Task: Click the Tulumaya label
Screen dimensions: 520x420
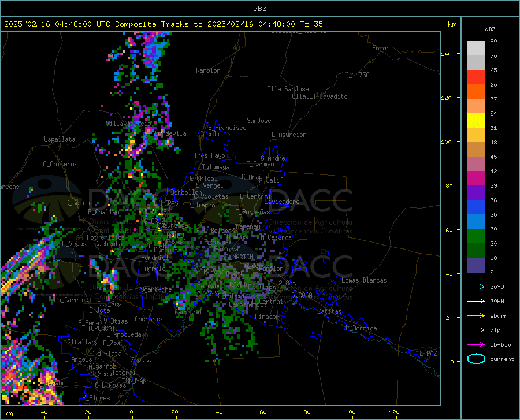Action: click(216, 167)
